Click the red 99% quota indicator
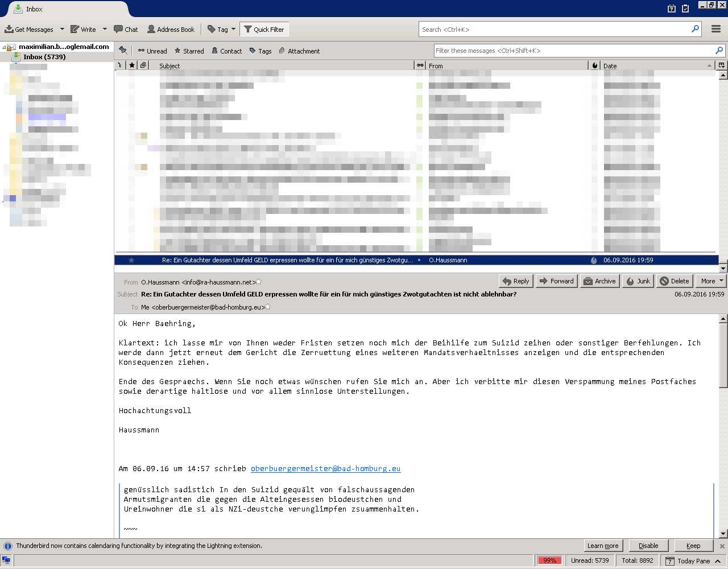Image resolution: width=728 pixels, height=569 pixels. click(x=549, y=560)
